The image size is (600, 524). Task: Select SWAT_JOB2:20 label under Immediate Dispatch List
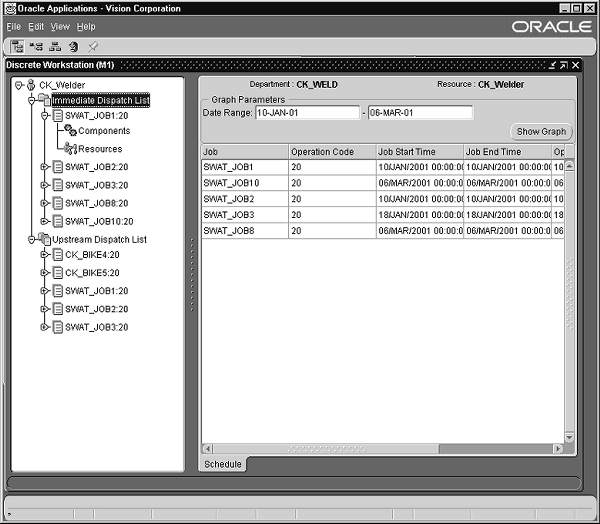click(96, 167)
